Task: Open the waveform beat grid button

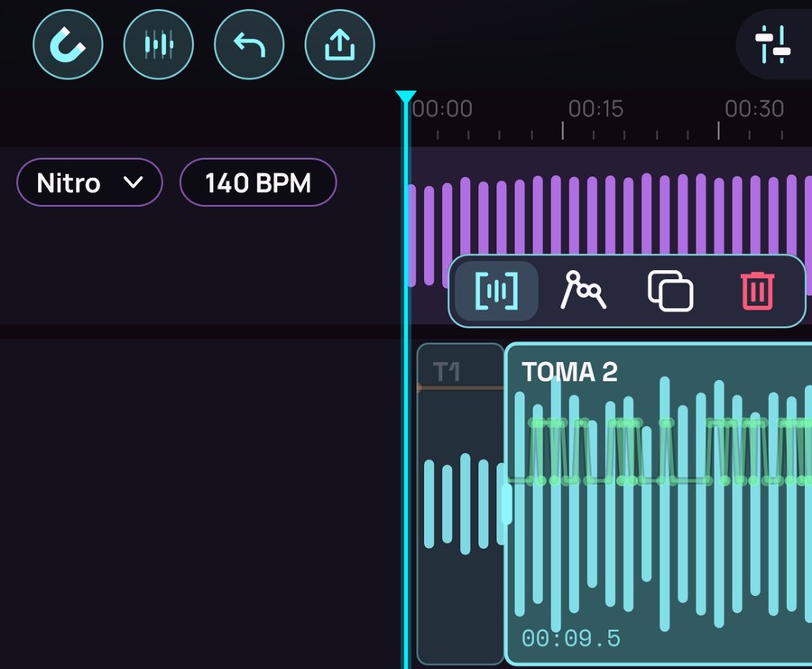Action: 159,44
